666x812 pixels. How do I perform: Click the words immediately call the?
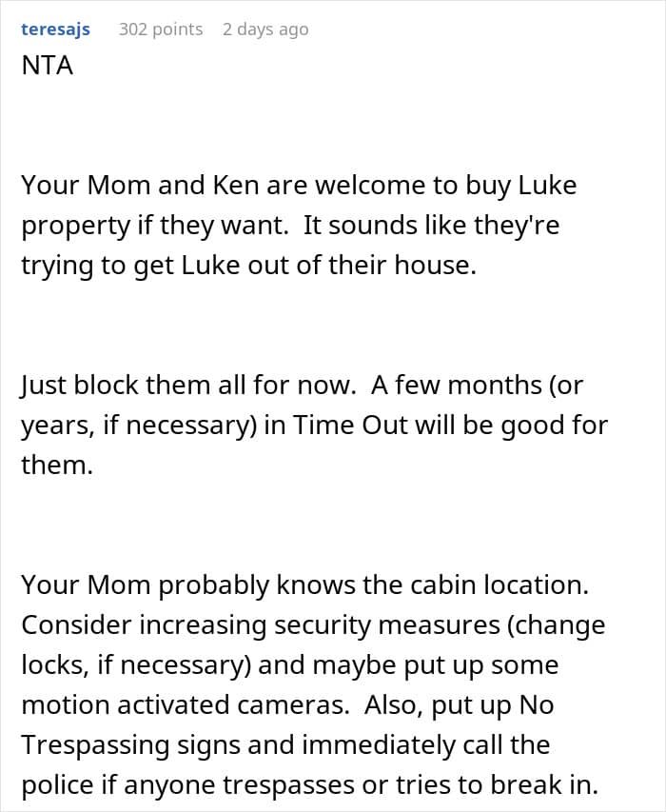pyautogui.click(x=425, y=744)
